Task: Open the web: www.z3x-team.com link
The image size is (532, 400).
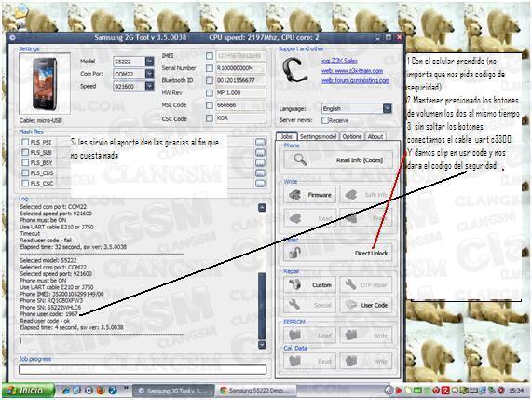Action: click(352, 71)
